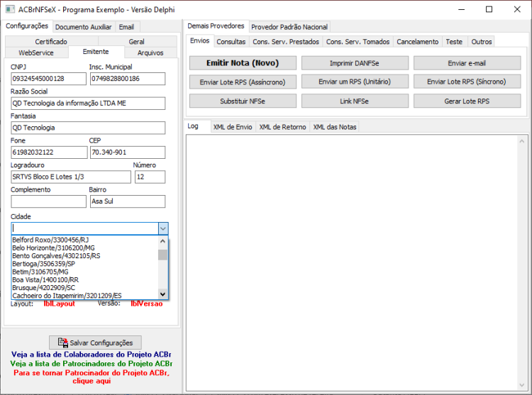
Task: Click the Fantasia text field
Action: tap(88, 128)
